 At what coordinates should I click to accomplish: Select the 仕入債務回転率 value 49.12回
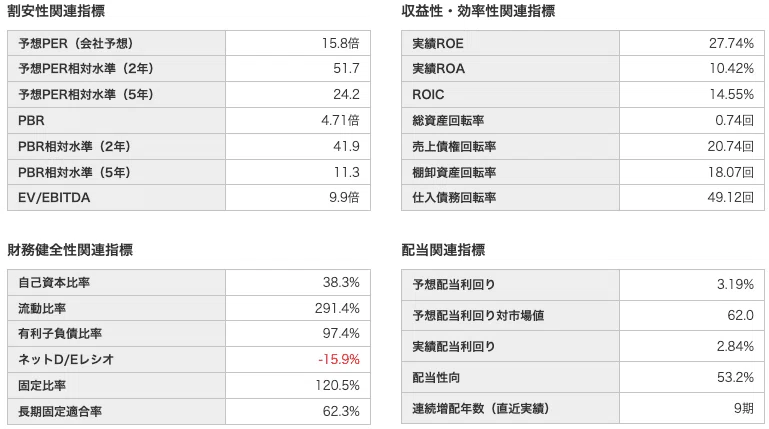[730, 198]
